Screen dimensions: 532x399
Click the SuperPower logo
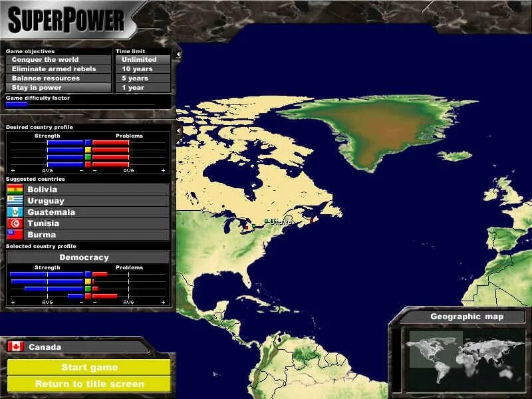coord(66,21)
